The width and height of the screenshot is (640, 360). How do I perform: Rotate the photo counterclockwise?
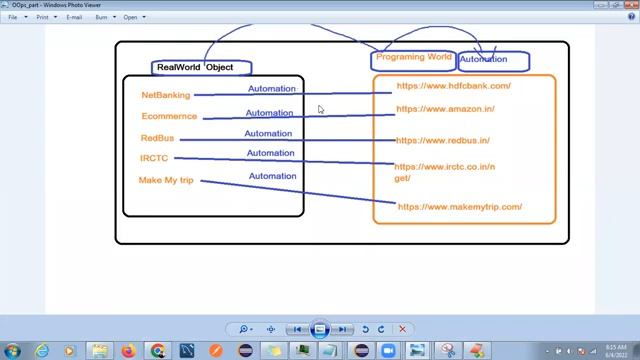pyautogui.click(x=365, y=329)
